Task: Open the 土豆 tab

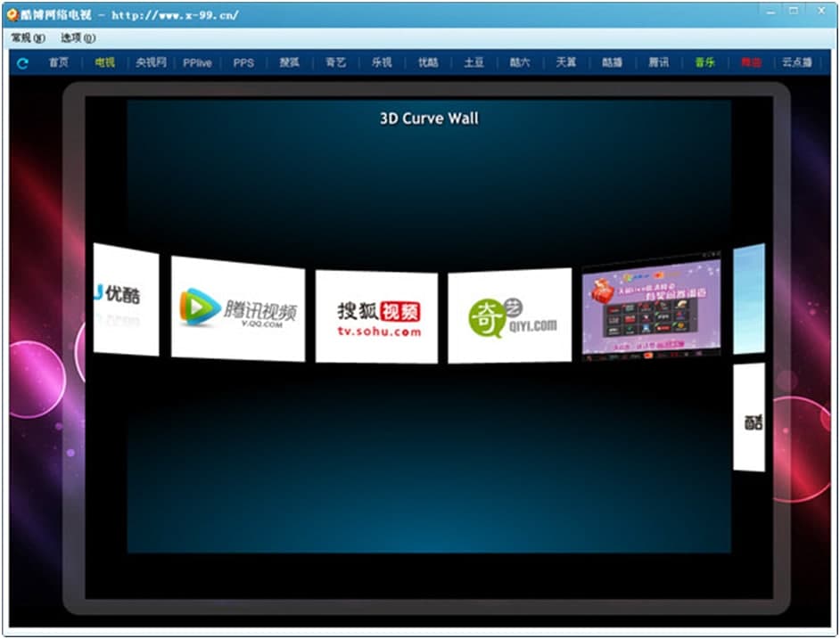Action: (x=474, y=62)
